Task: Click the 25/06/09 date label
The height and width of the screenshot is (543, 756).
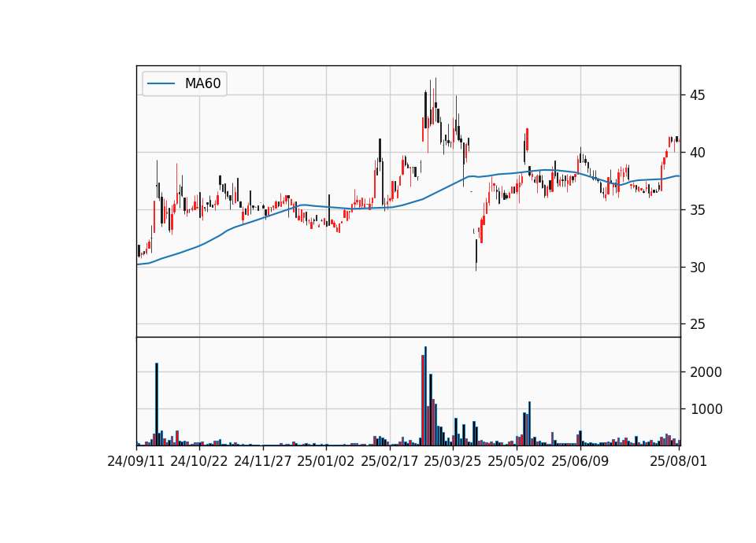Action: (580, 461)
